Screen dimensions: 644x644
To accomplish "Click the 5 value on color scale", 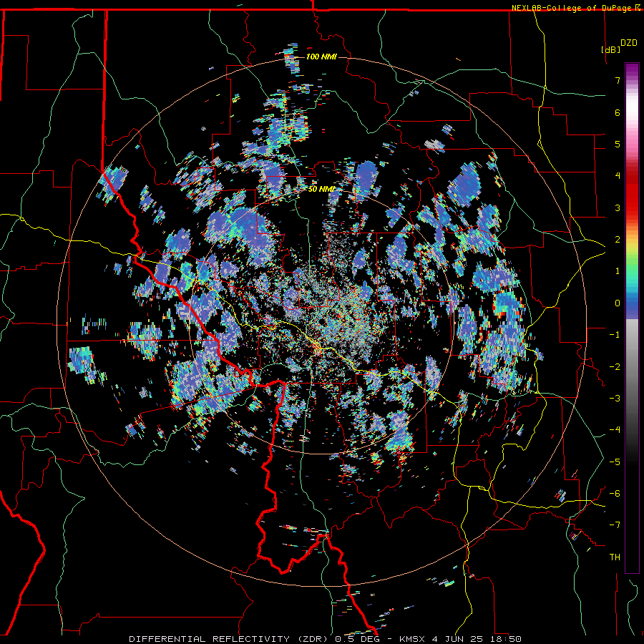I will [x=618, y=144].
